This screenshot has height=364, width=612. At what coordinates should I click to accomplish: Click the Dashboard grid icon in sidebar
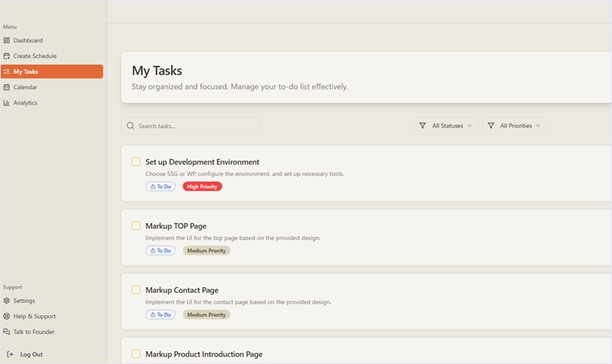point(7,40)
